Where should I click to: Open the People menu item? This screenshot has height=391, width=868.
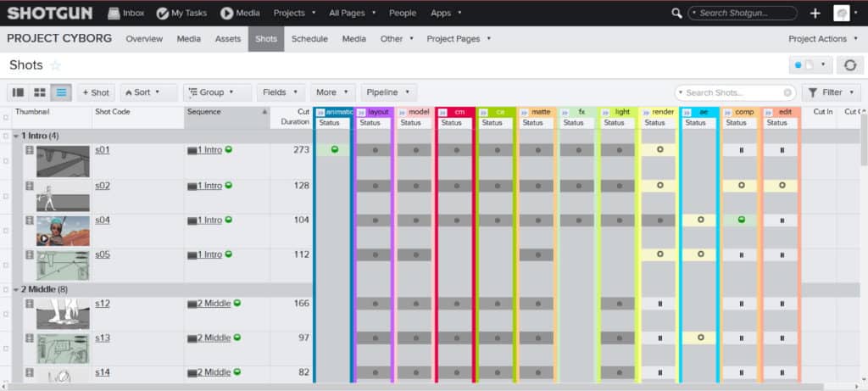pyautogui.click(x=403, y=14)
